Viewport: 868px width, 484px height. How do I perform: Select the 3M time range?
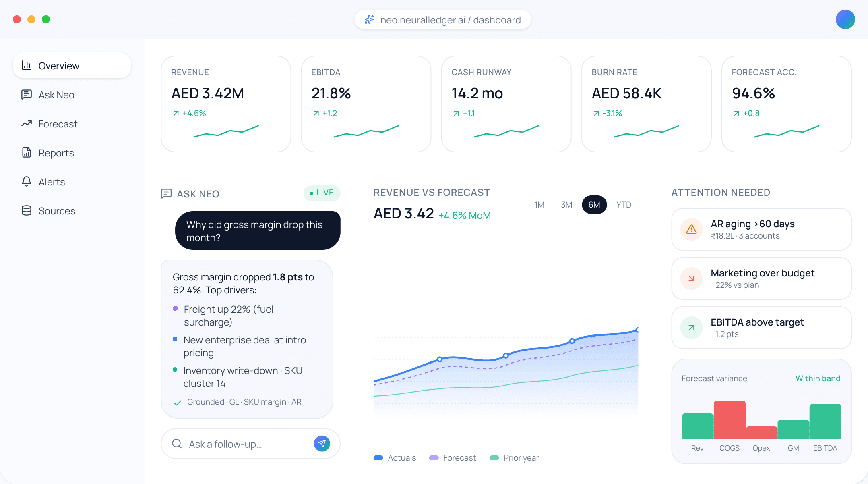pos(566,205)
